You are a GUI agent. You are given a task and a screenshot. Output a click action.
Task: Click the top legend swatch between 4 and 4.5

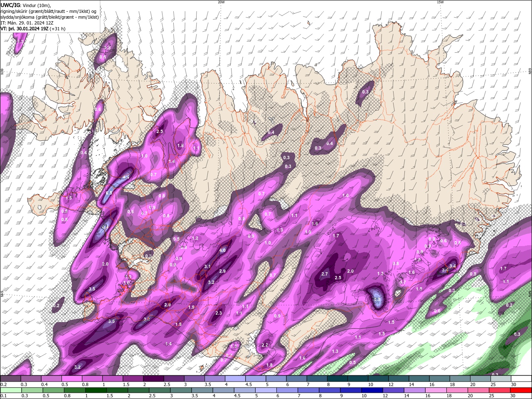235,379
